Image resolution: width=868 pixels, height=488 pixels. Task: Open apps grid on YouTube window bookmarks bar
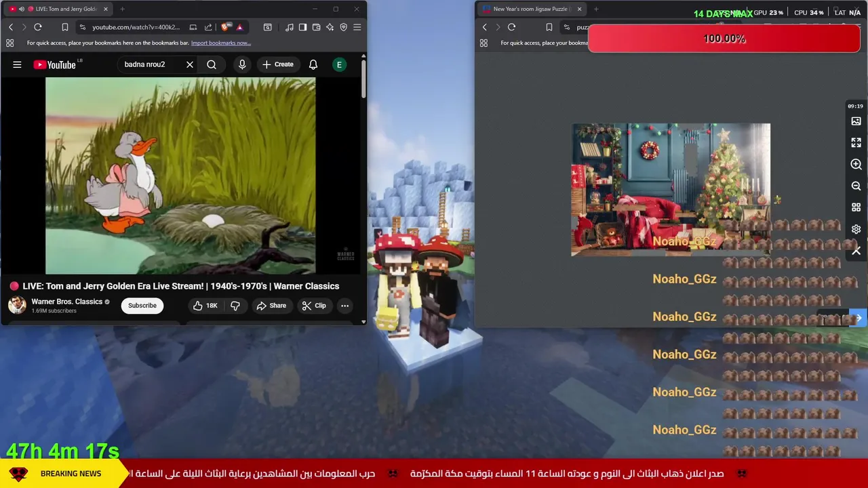tap(9, 43)
